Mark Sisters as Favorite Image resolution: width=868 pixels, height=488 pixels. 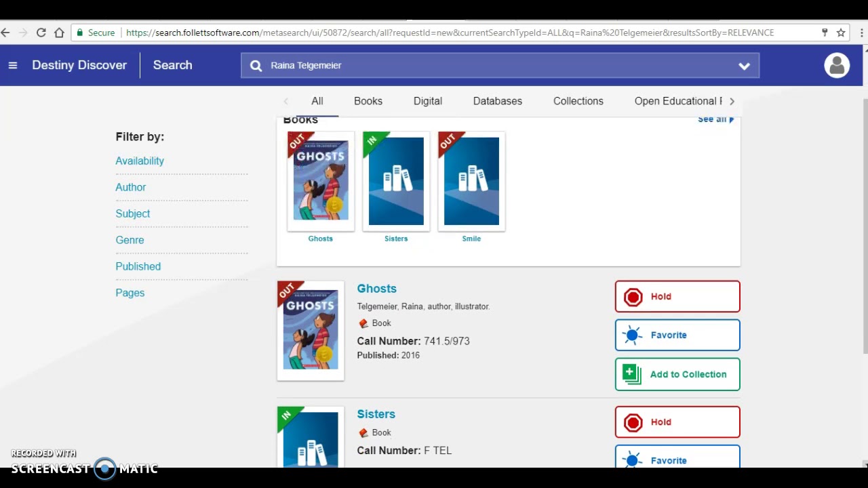click(x=677, y=456)
